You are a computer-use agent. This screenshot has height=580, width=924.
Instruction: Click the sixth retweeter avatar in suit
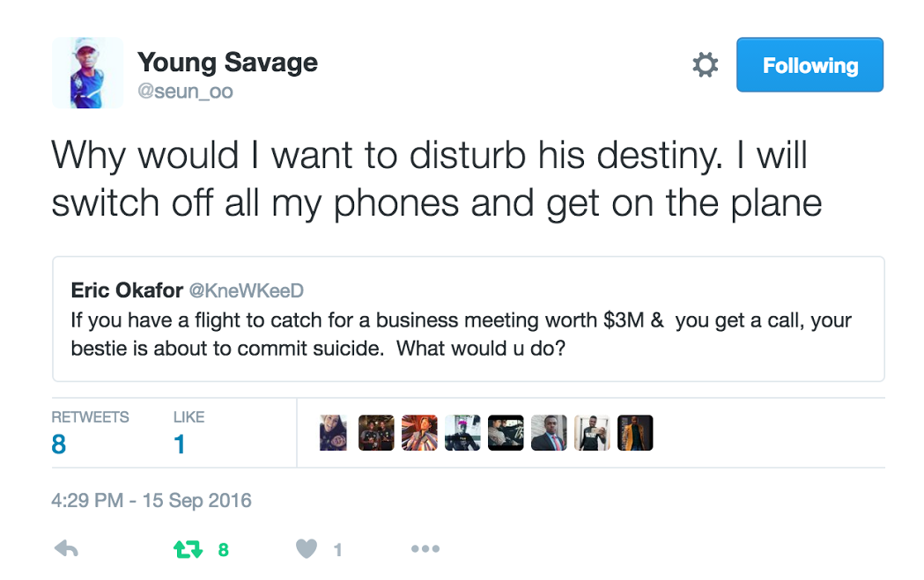point(549,433)
